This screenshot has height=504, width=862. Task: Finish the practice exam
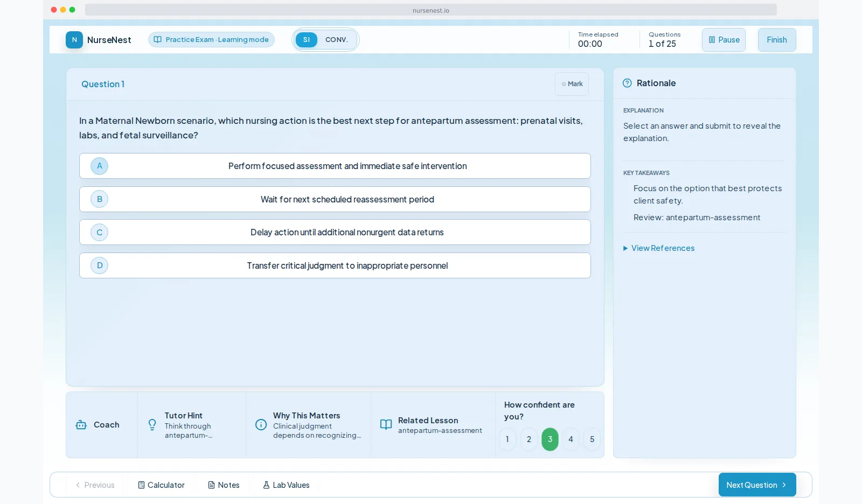tap(777, 40)
